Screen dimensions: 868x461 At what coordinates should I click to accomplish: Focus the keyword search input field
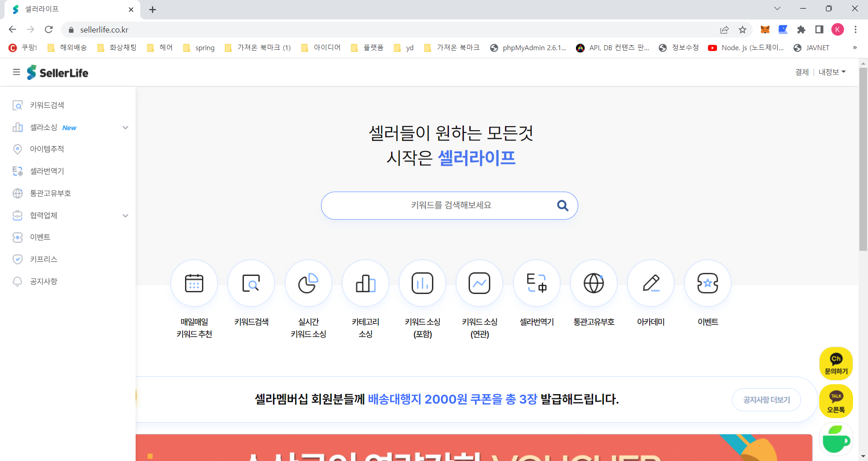449,206
